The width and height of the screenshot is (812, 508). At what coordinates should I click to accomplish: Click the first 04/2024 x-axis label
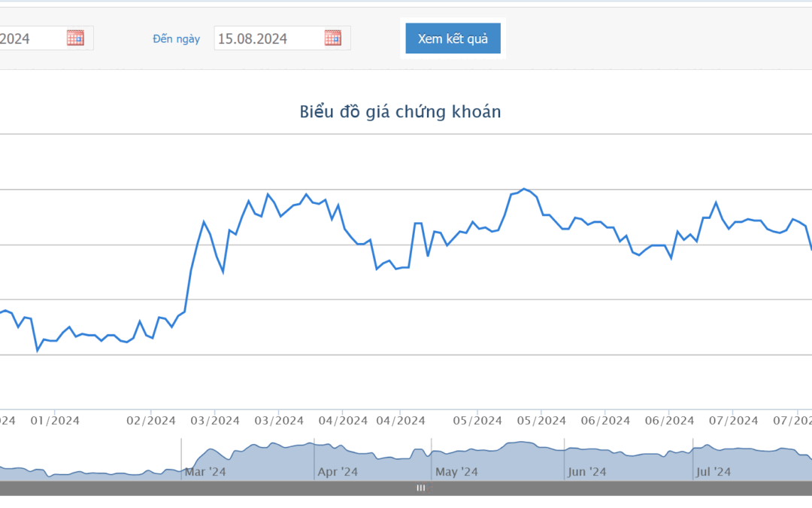click(343, 421)
